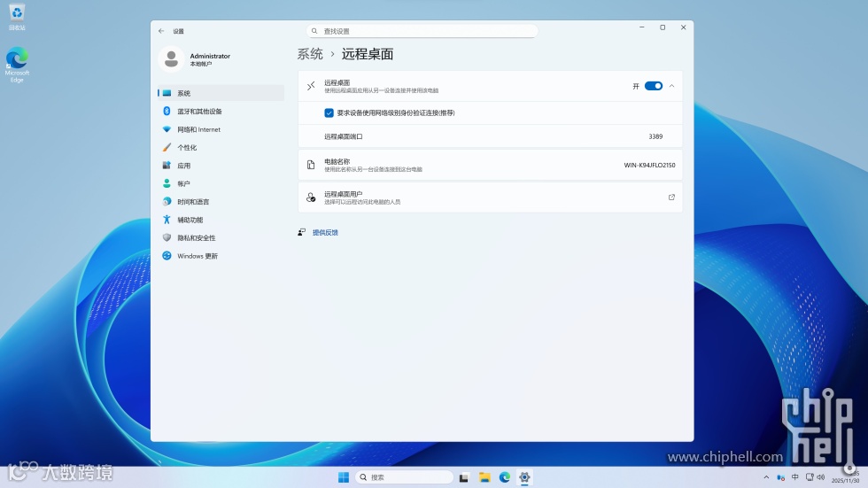Click the taskbar 搜索 box

404,477
